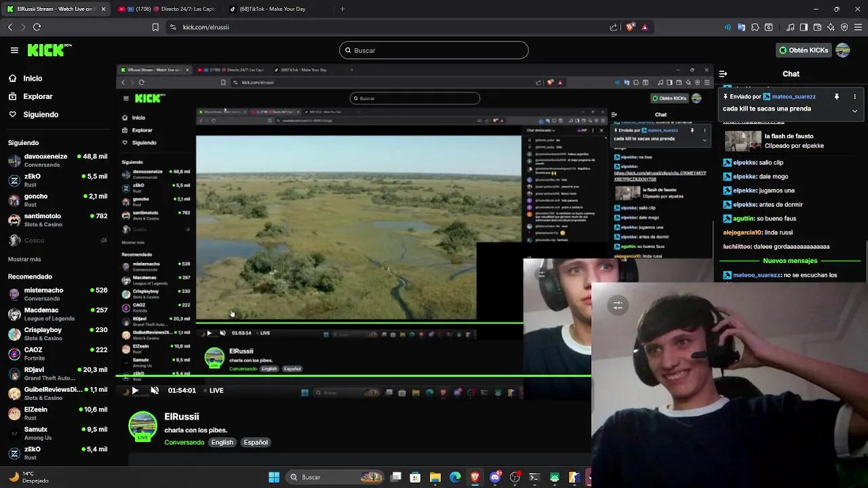The image size is (868, 488).
Task: Toggle the browser sidebar panel icon
Action: point(804,27)
